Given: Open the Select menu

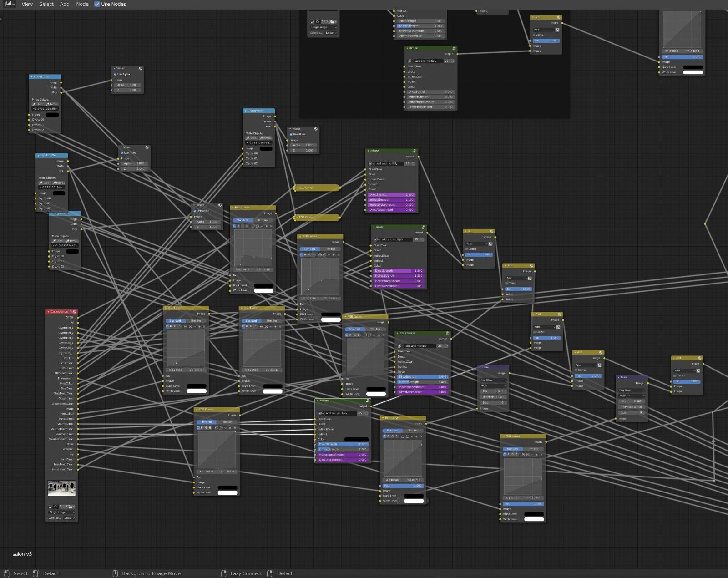Looking at the screenshot, I should pyautogui.click(x=46, y=4).
